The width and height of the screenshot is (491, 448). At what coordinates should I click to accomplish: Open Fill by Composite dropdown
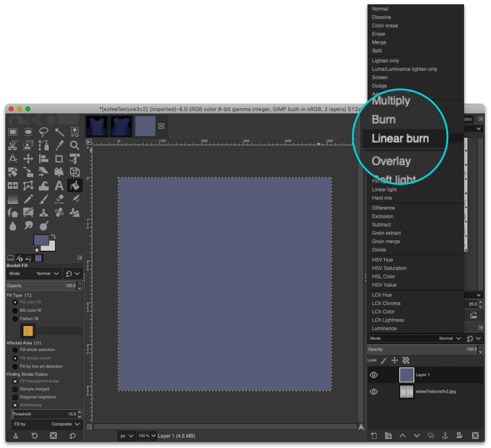(47, 424)
